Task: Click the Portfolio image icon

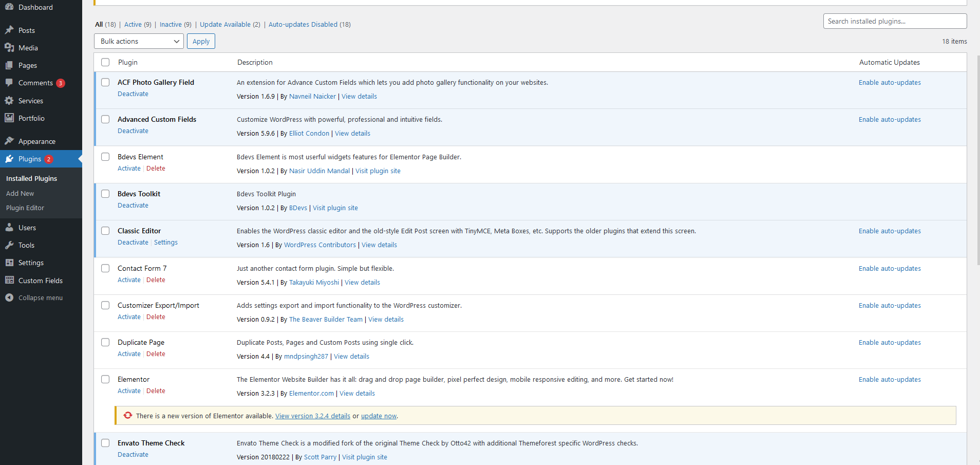Action: [9, 118]
